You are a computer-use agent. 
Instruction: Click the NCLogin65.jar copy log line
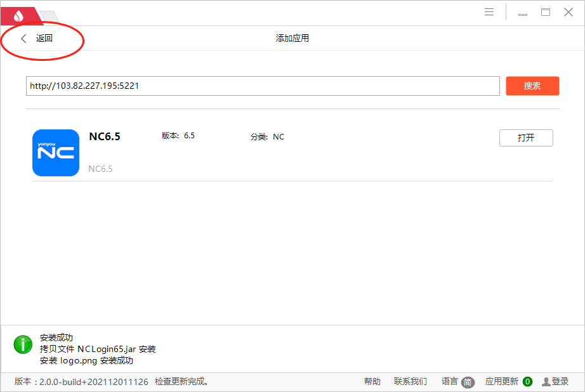pos(98,349)
